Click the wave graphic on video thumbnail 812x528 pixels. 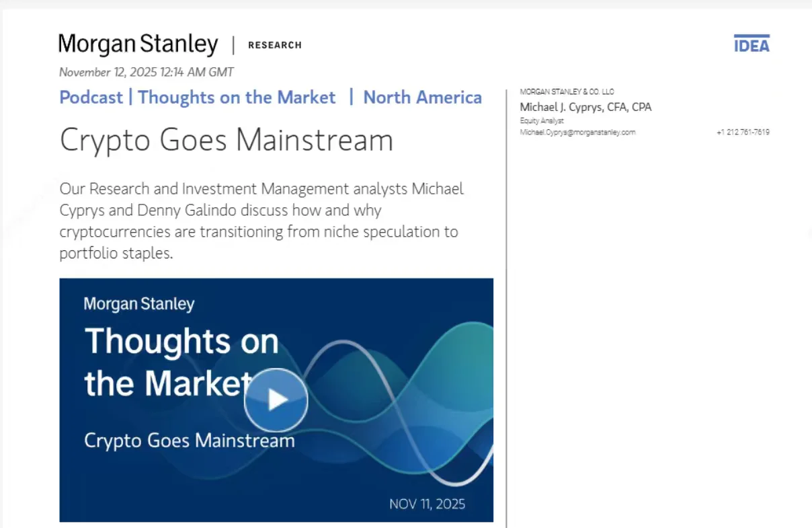(x=417, y=377)
